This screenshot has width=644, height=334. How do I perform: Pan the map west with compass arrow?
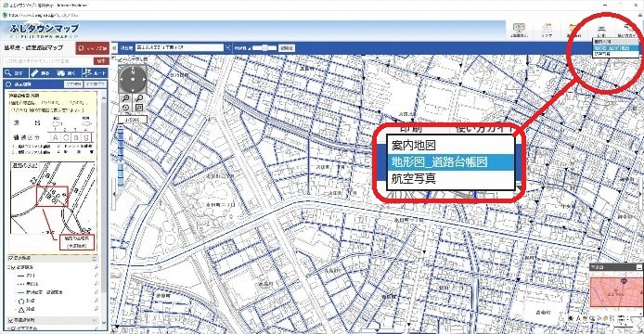[122, 80]
